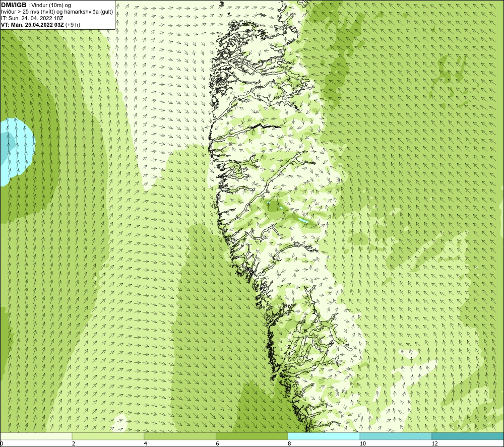Screen dimensions: 504x447
Task: Select the teal scale segment above 12 m/s
Action: coord(468,436)
